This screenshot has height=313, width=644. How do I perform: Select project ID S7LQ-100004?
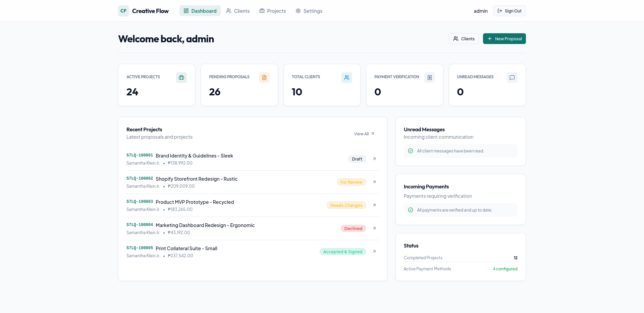[140, 225]
